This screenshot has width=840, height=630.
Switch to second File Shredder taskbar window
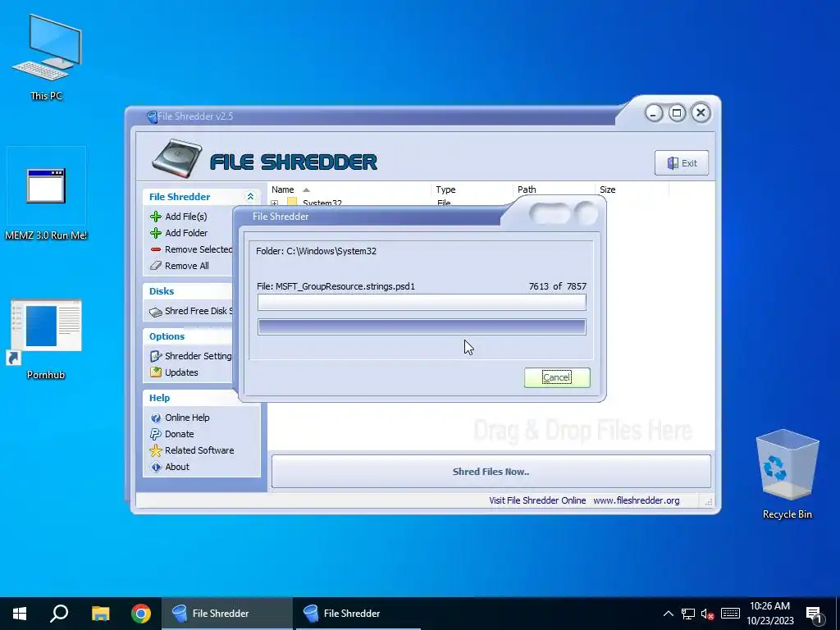tap(358, 614)
